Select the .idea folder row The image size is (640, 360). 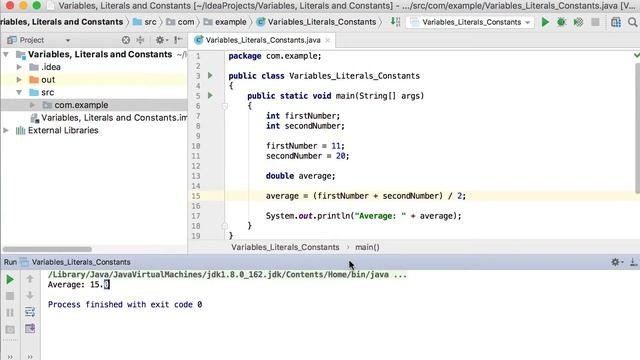pyautogui.click(x=94, y=67)
